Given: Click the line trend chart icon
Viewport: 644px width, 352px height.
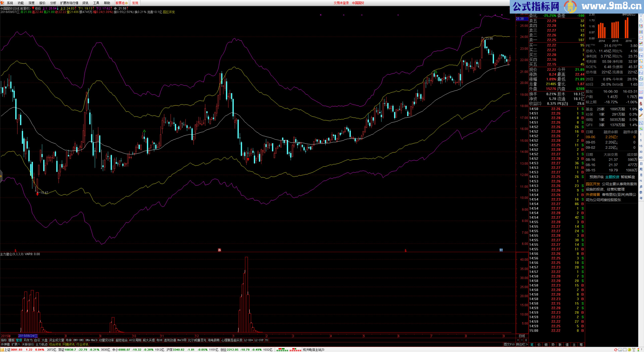Looking at the screenshot, I should pos(641,38).
